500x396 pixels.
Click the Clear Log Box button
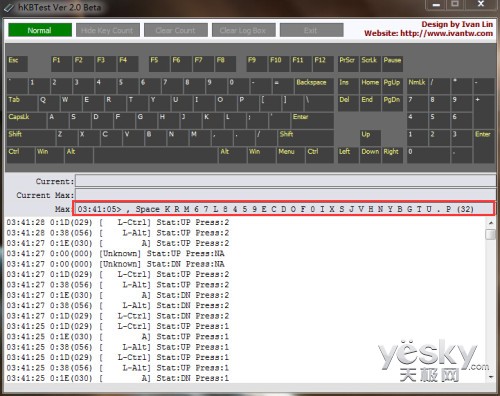[x=244, y=30]
